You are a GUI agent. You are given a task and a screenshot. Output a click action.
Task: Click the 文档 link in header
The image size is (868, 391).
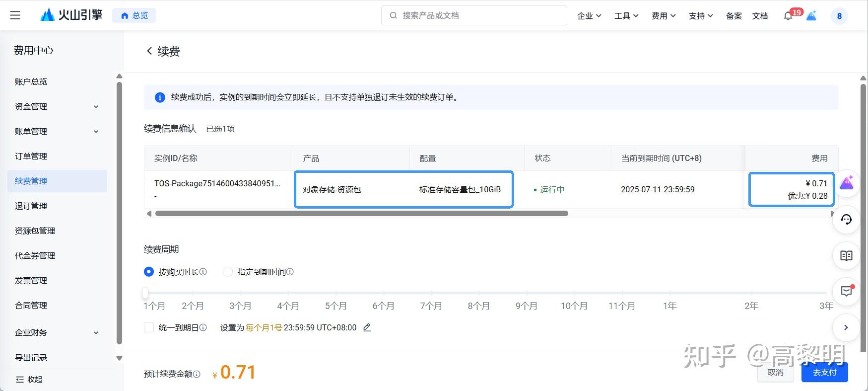(760, 16)
